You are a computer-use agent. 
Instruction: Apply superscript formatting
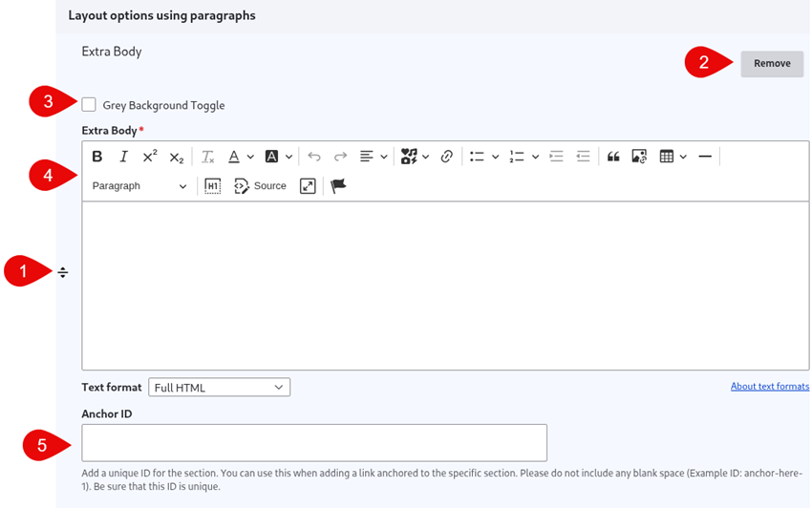(150, 157)
